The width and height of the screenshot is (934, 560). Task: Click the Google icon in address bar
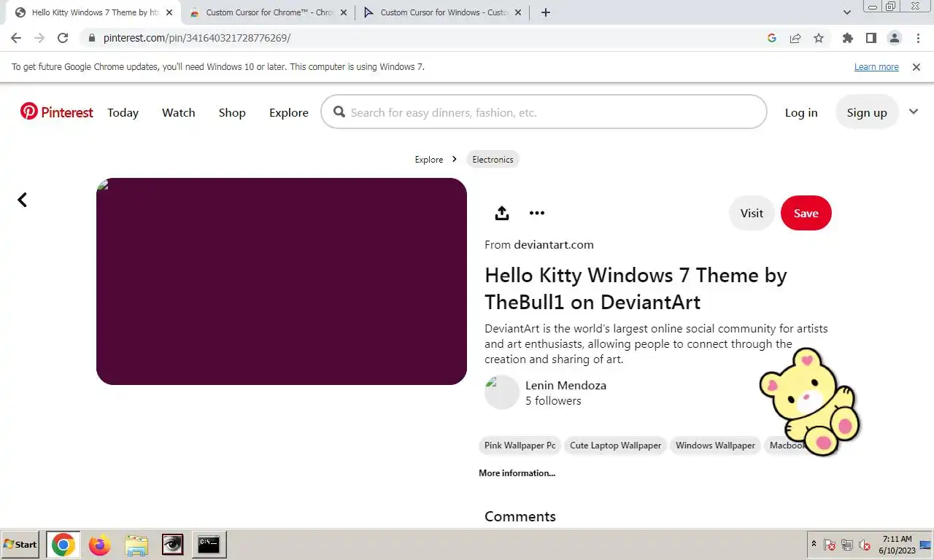pos(772,38)
